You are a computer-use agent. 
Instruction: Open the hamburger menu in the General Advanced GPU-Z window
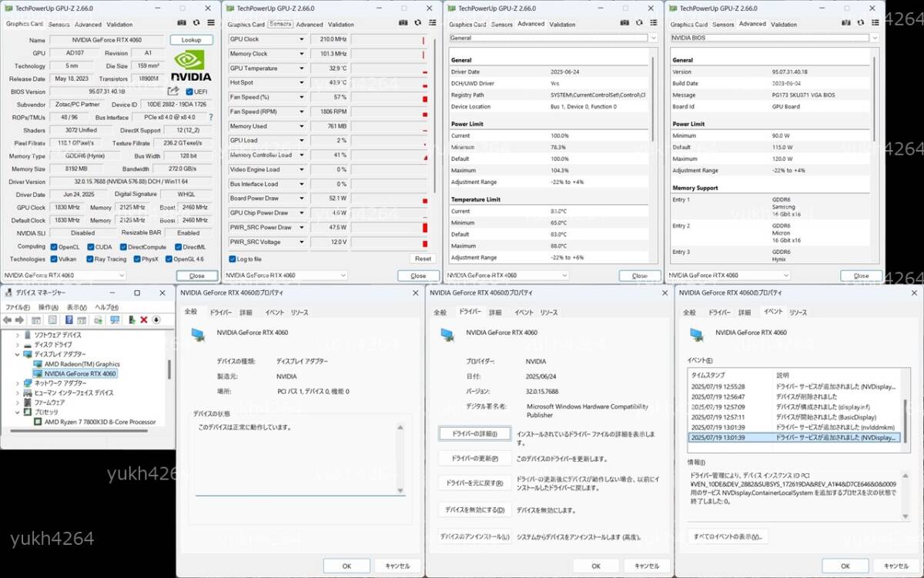coord(653,23)
